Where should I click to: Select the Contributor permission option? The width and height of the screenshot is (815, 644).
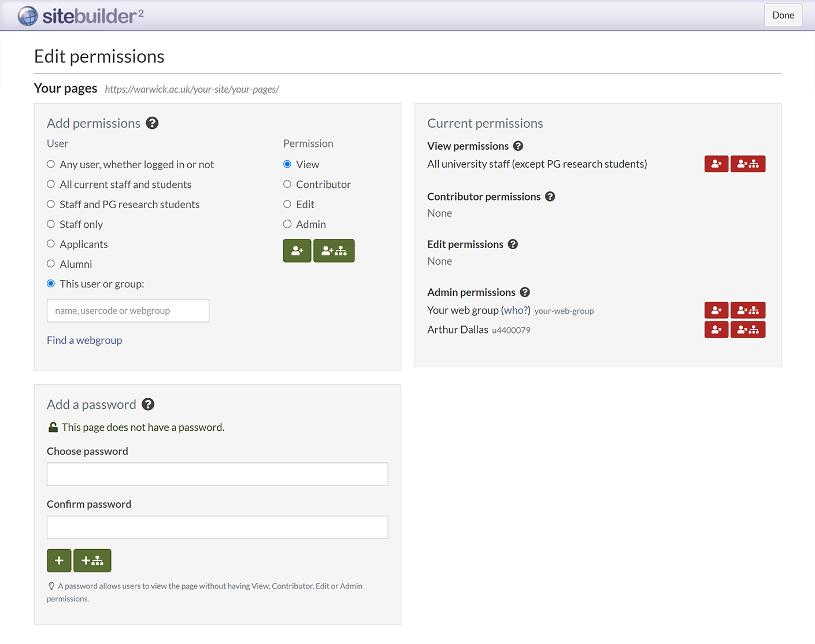[x=287, y=184]
